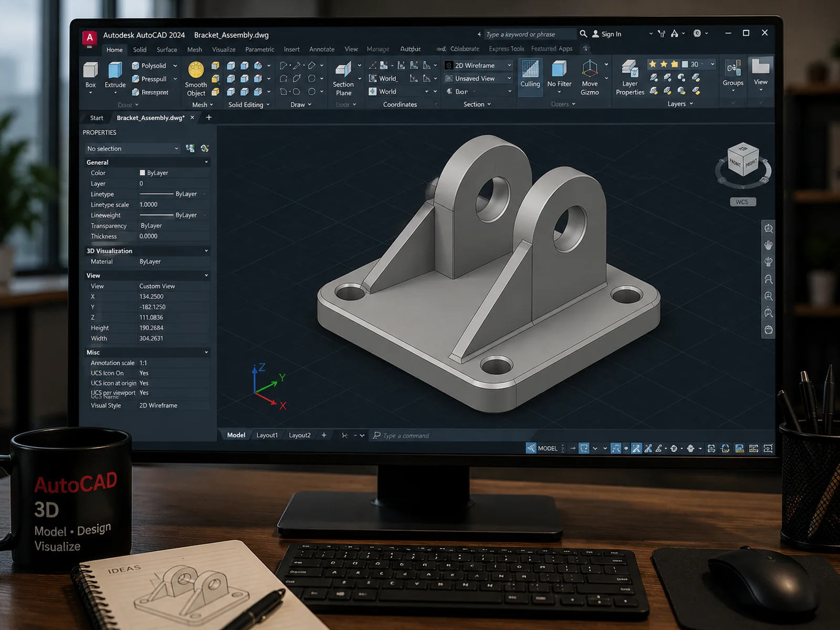This screenshot has height=630, width=840.
Task: Open the Express Tools tab
Action: (x=506, y=49)
